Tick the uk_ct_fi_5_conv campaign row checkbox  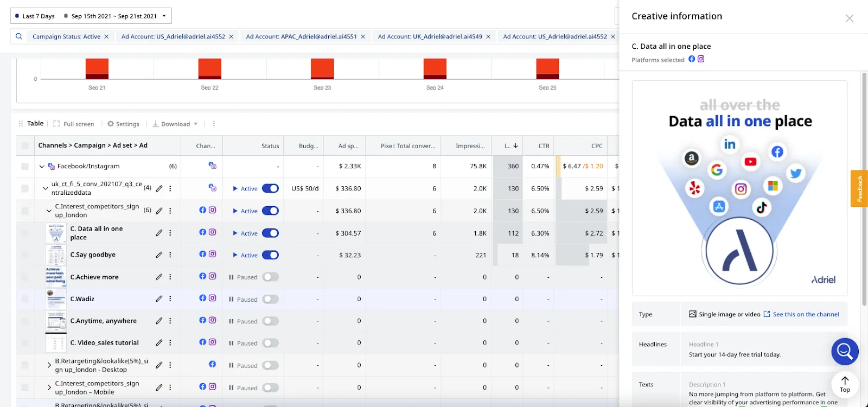coord(25,188)
